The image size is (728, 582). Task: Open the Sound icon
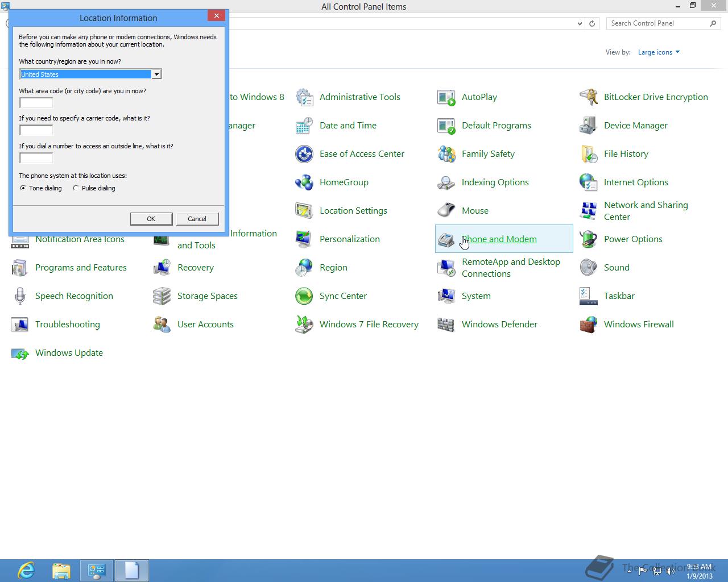pos(589,268)
